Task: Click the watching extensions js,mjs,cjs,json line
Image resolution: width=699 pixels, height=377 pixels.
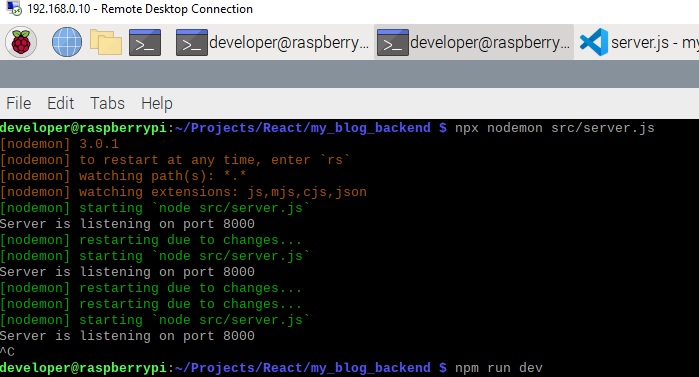Action: pyautogui.click(x=183, y=192)
